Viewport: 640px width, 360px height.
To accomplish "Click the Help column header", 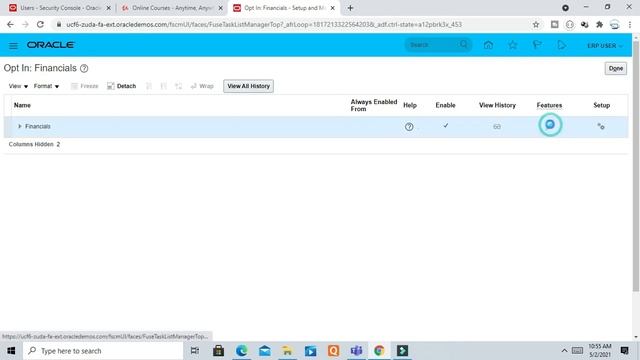I will click(410, 105).
